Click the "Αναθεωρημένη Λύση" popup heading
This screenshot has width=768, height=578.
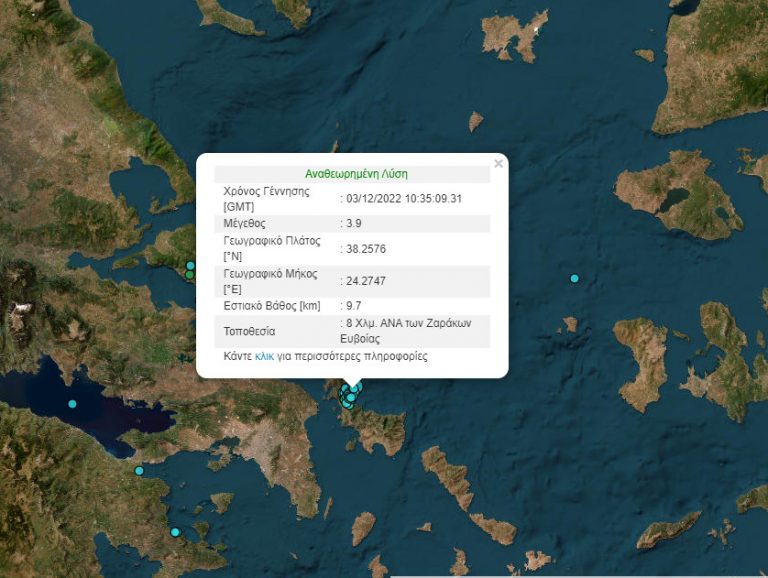(355, 173)
